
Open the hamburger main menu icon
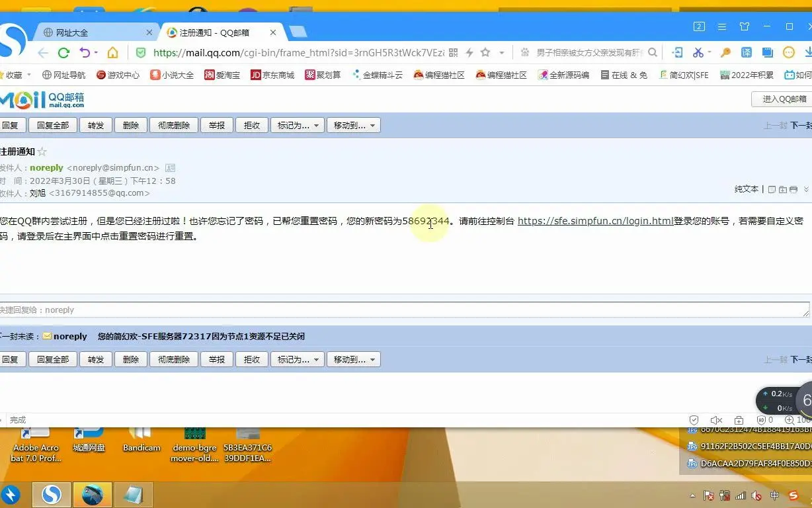(722, 26)
